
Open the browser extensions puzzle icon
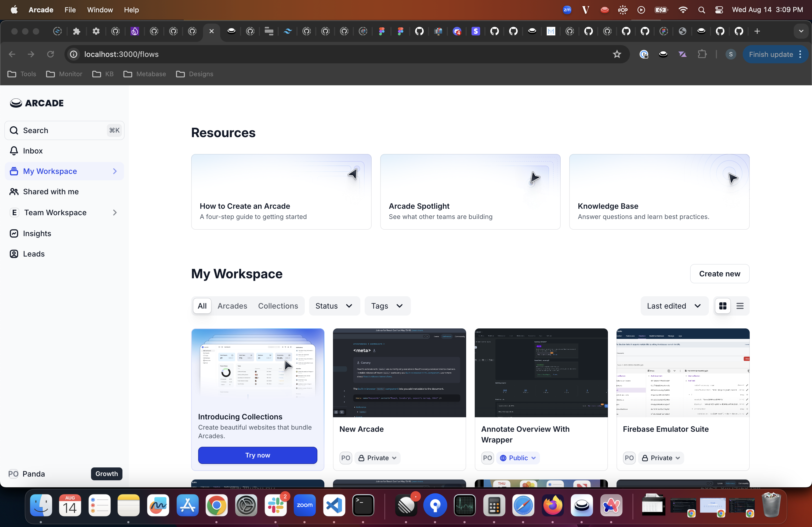coord(702,54)
